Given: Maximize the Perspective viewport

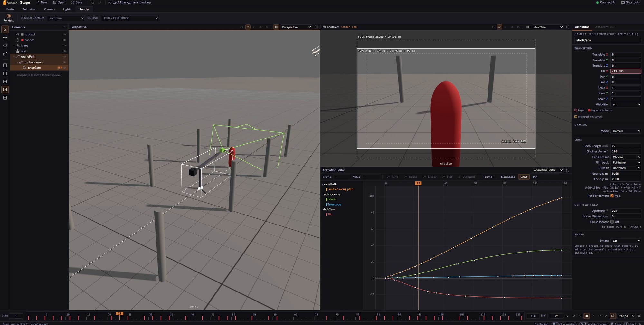Looking at the screenshot, I should [x=316, y=27].
